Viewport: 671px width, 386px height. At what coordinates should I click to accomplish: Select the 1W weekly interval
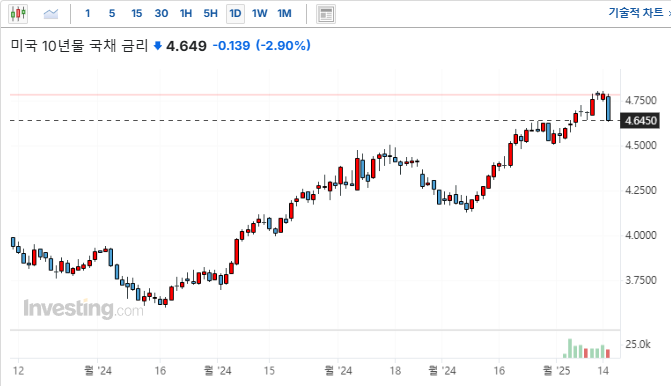pos(260,14)
